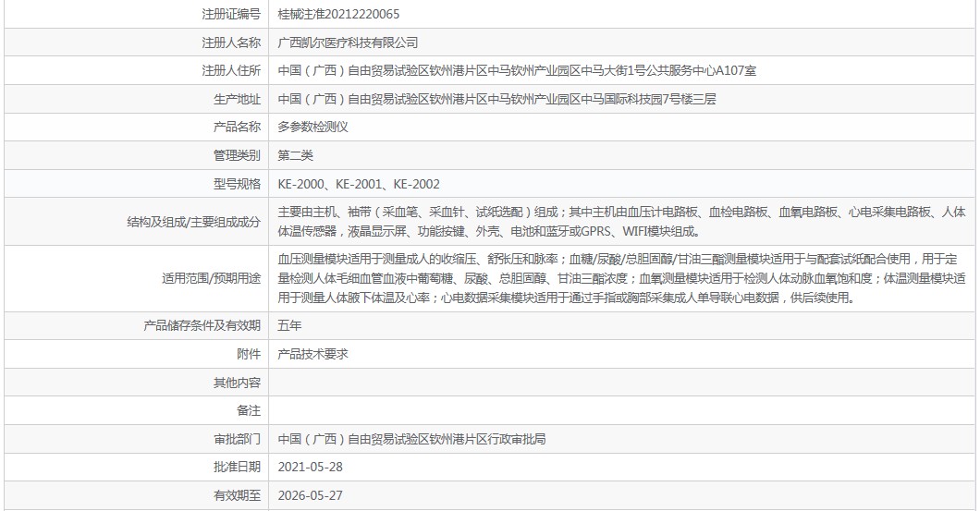Click the 审批部门 label

237,439
